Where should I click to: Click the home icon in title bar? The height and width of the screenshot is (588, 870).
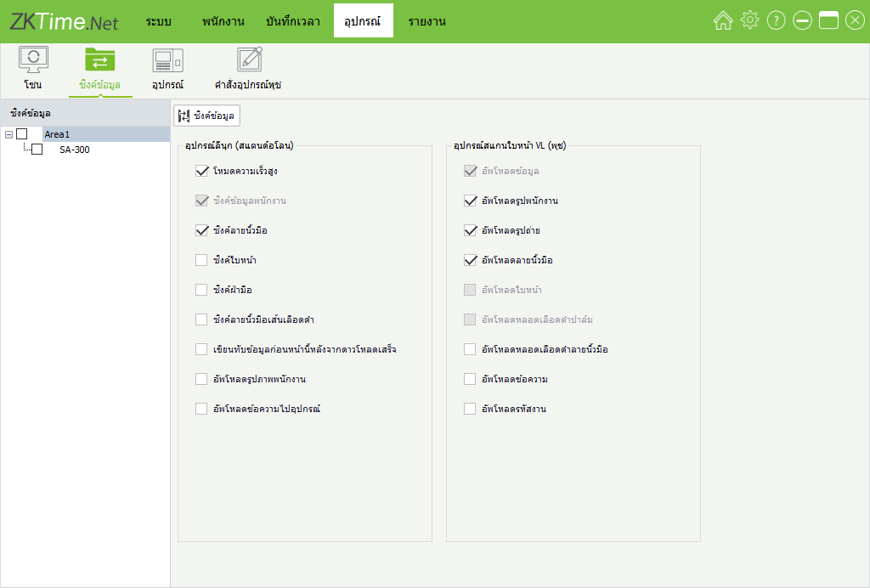pyautogui.click(x=722, y=21)
